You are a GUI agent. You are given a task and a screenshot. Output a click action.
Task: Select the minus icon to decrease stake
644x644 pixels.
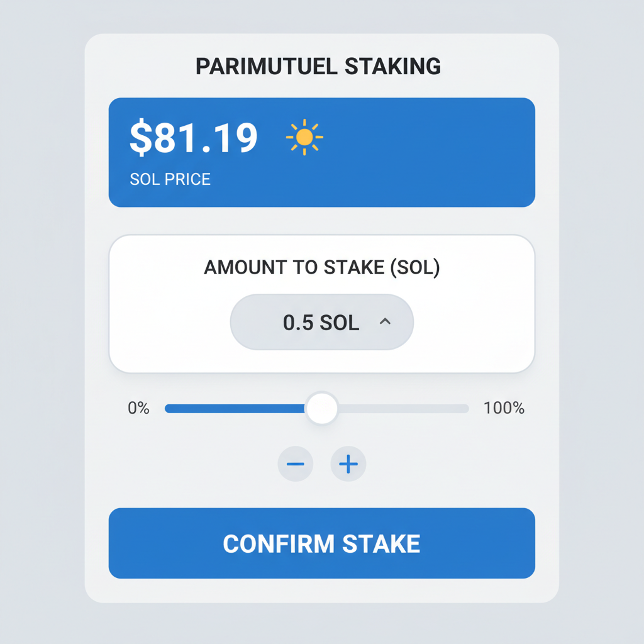296,464
